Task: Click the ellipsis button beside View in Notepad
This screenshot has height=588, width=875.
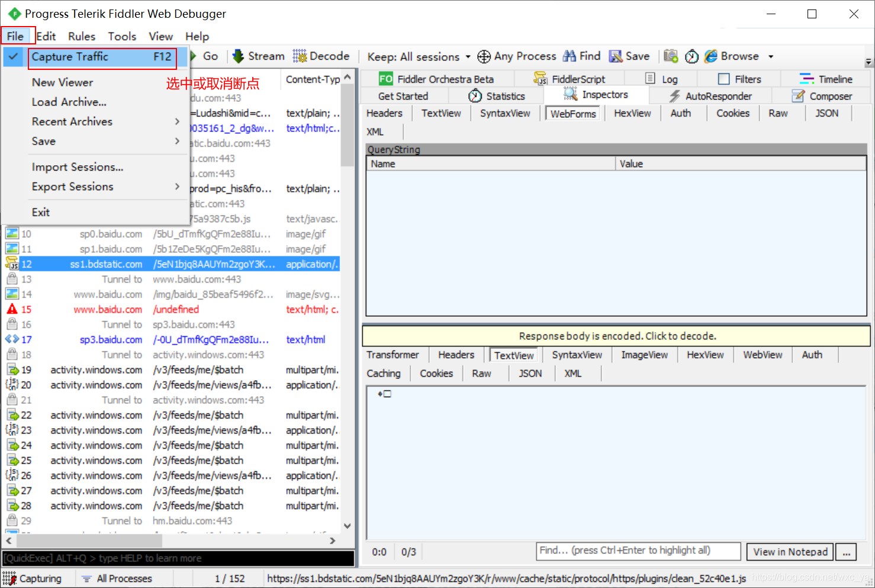Action: (847, 552)
